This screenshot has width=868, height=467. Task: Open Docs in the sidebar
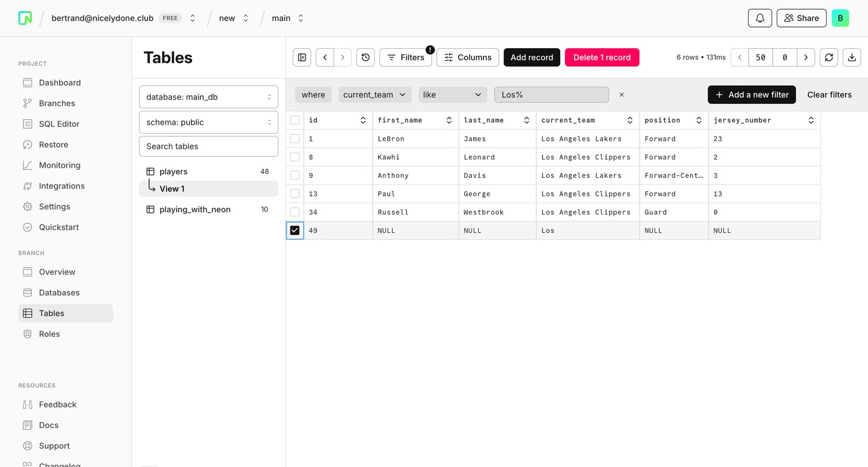click(49, 425)
